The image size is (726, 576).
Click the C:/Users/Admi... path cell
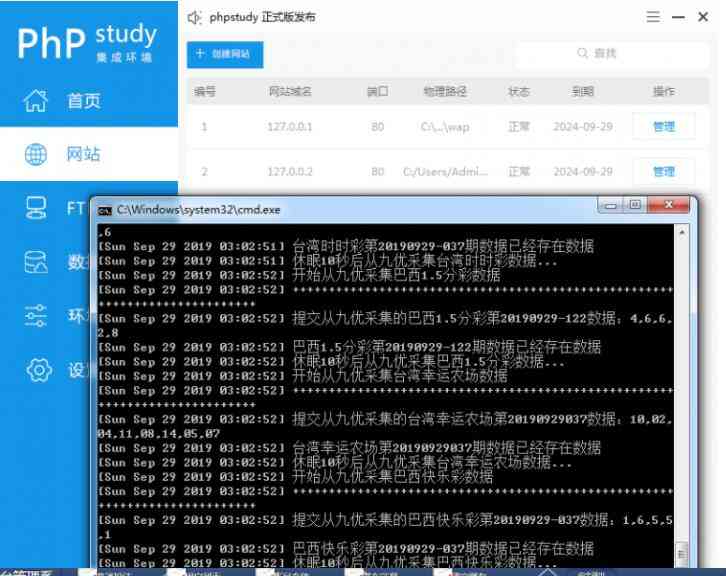coord(445,172)
